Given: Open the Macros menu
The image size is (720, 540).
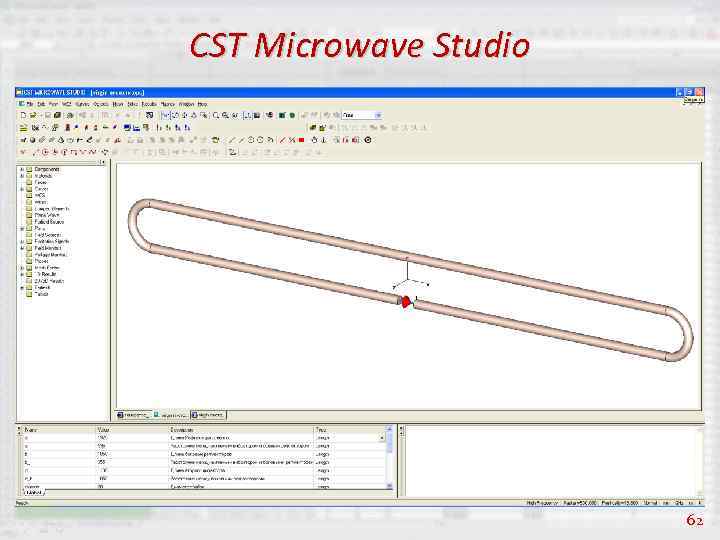Looking at the screenshot, I should [x=168, y=104].
